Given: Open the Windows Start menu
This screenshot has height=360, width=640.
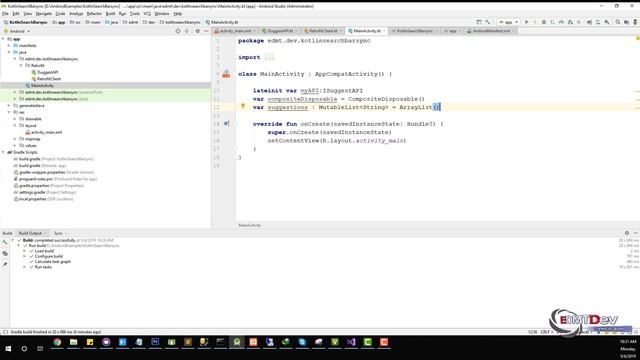Looking at the screenshot, I should pyautogui.click(x=8, y=349).
